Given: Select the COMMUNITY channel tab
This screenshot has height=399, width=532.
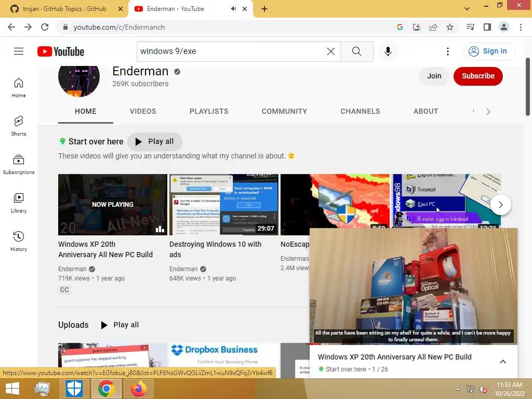Looking at the screenshot, I should [x=284, y=111].
